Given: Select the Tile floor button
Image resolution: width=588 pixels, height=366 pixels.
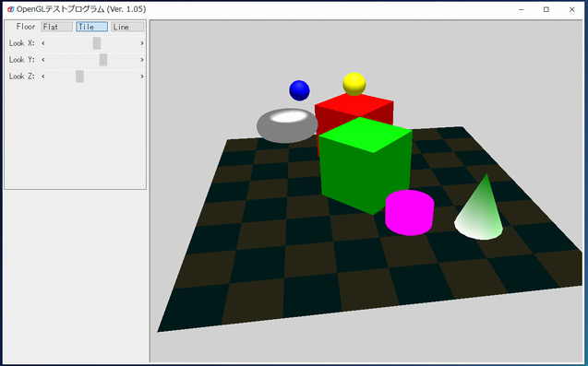Looking at the screenshot, I should coord(92,27).
